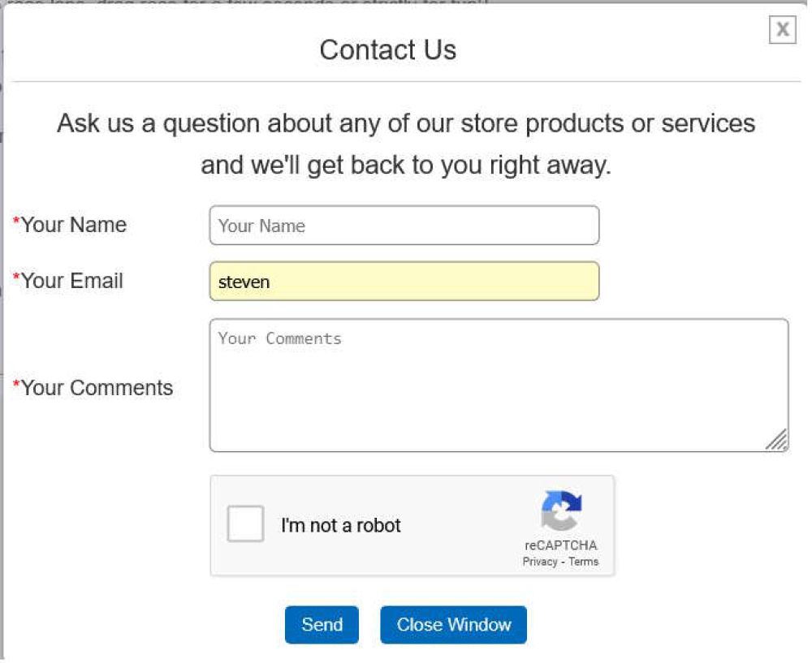Image resolution: width=812 pixels, height=663 pixels.
Task: Click the Your Comments field label
Action: pyautogui.click(x=97, y=388)
